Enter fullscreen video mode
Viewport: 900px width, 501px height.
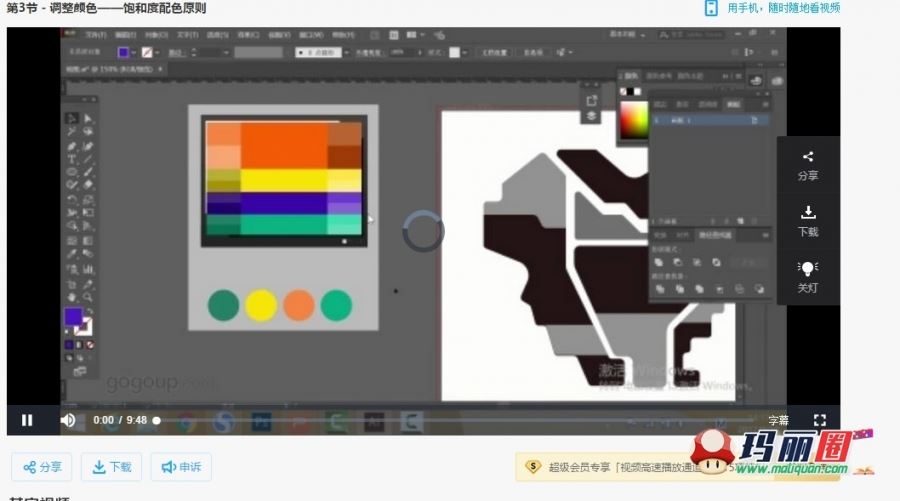point(820,420)
